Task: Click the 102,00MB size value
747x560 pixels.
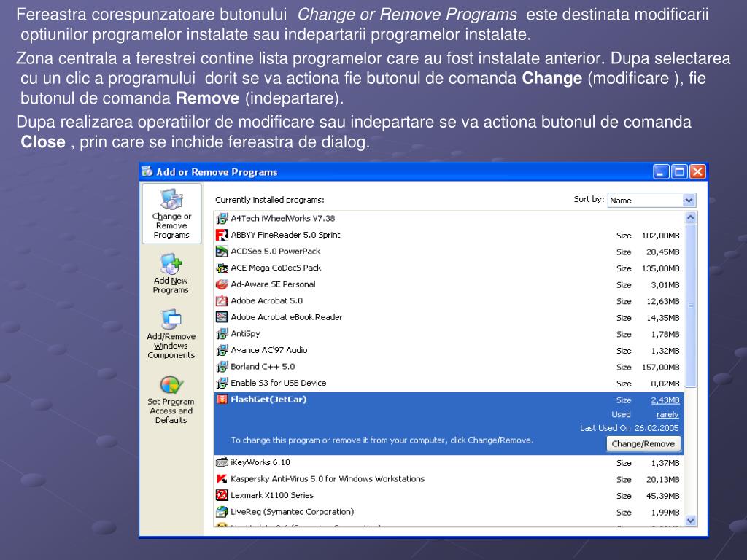Action: pos(660,236)
